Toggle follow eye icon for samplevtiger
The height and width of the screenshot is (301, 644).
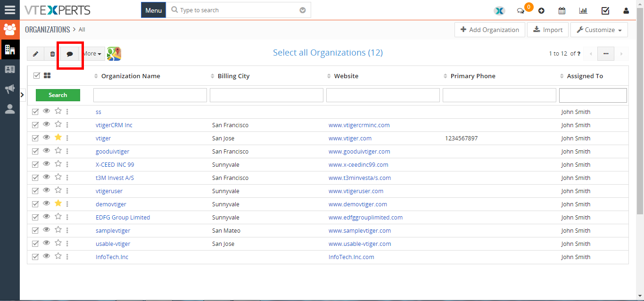(x=46, y=230)
